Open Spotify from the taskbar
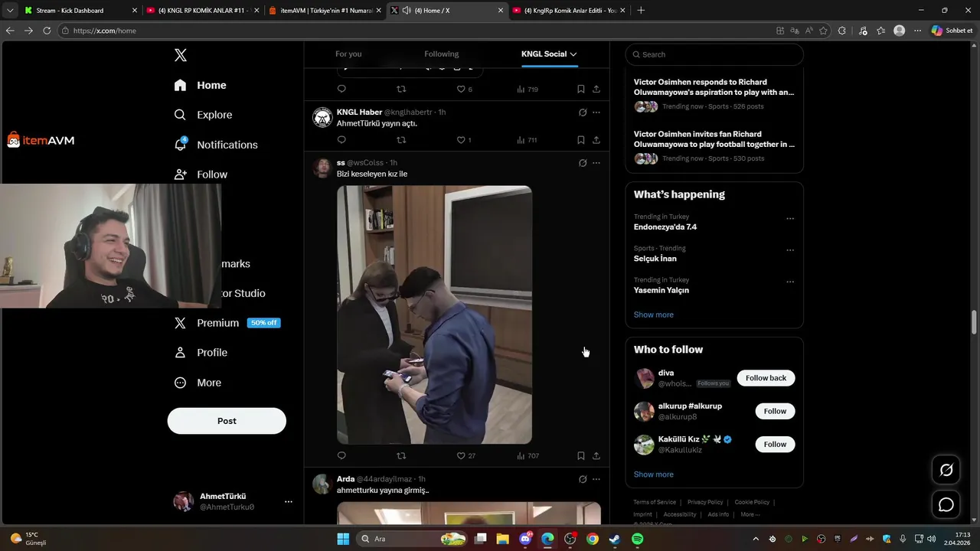 point(637,539)
